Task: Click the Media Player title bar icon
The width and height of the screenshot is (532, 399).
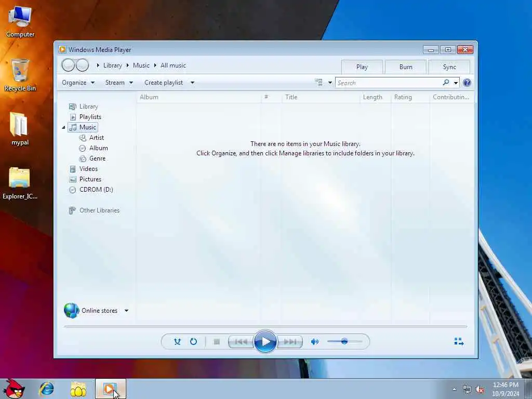Action: [x=62, y=49]
